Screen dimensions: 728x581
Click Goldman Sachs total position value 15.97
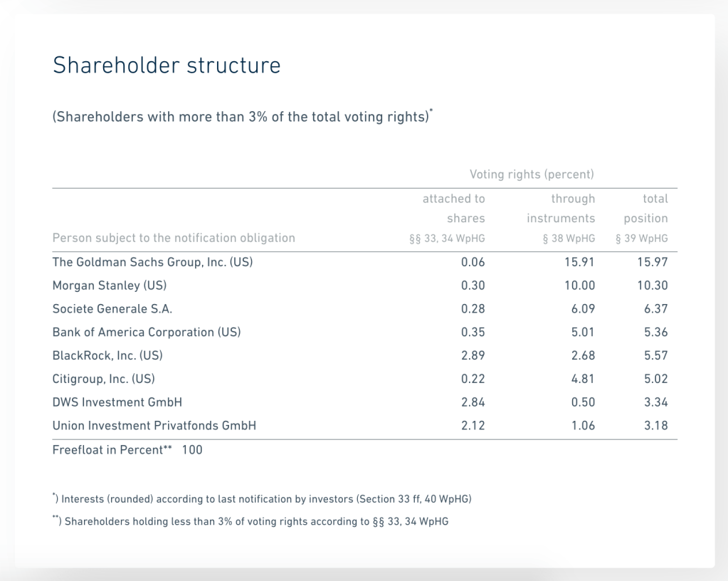tap(651, 262)
